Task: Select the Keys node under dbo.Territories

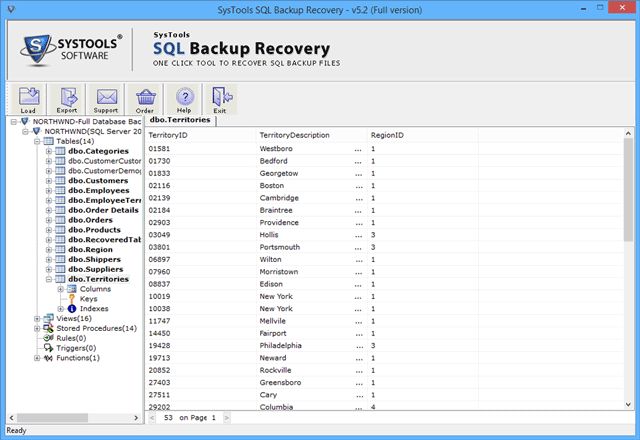Action: [x=88, y=298]
